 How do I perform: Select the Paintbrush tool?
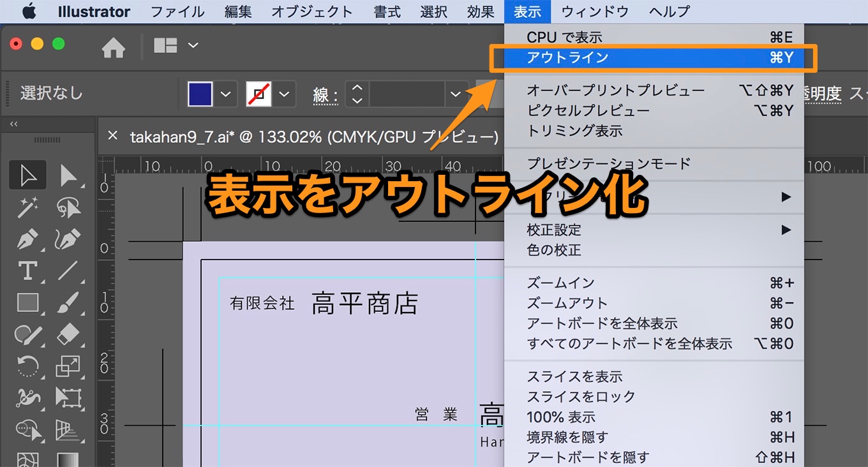pyautogui.click(x=68, y=302)
